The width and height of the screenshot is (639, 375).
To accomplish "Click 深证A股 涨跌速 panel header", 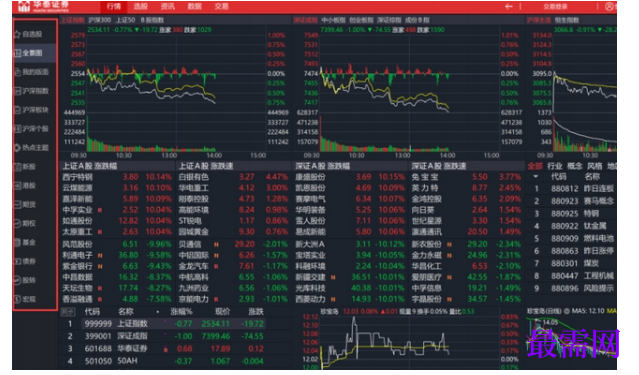I will point(438,166).
